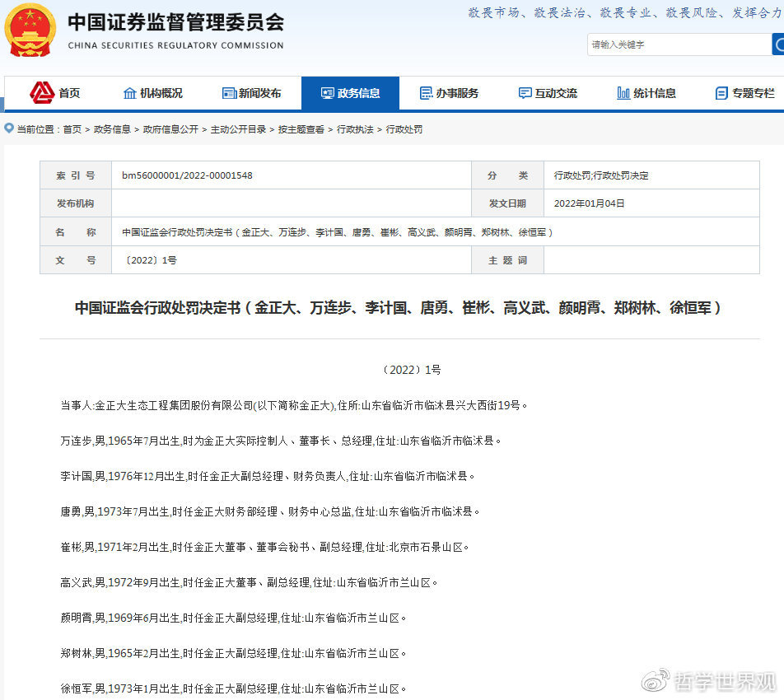Select the 统计信息 navigation item
The height and width of the screenshot is (700, 784).
coord(655,93)
